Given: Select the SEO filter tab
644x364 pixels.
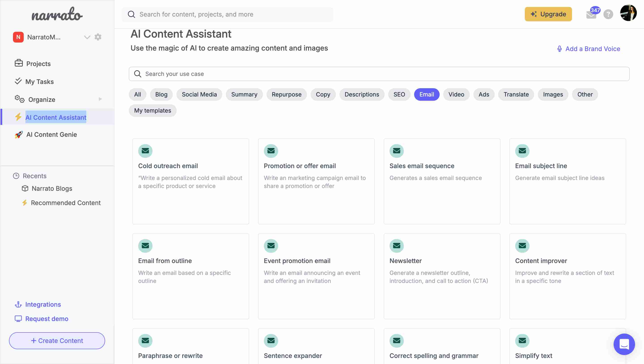Looking at the screenshot, I should pos(399,94).
